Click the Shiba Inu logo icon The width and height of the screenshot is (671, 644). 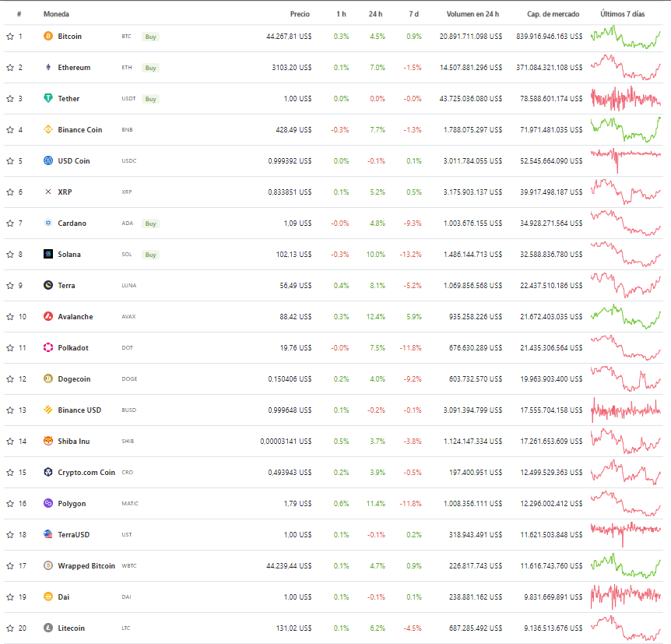point(48,441)
